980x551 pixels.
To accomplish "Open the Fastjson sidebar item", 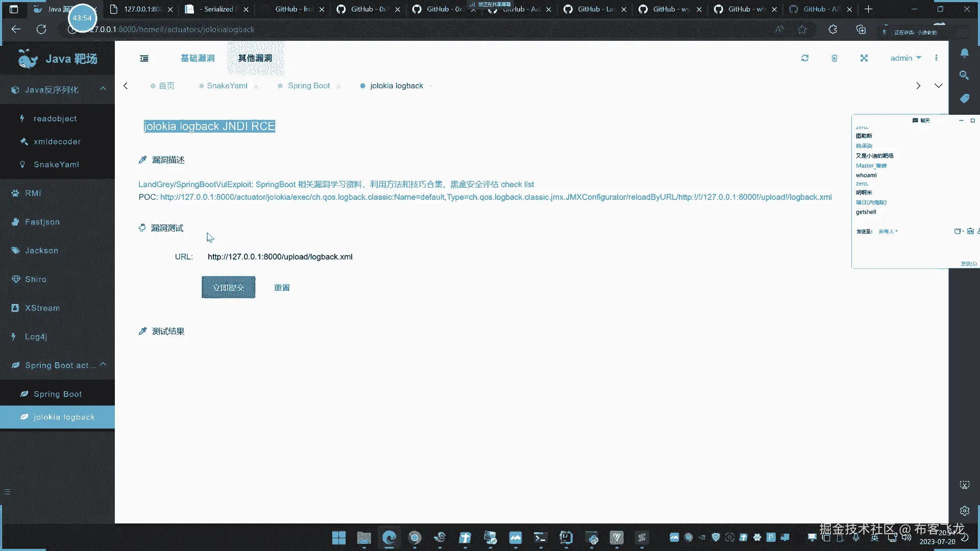I will pos(42,222).
